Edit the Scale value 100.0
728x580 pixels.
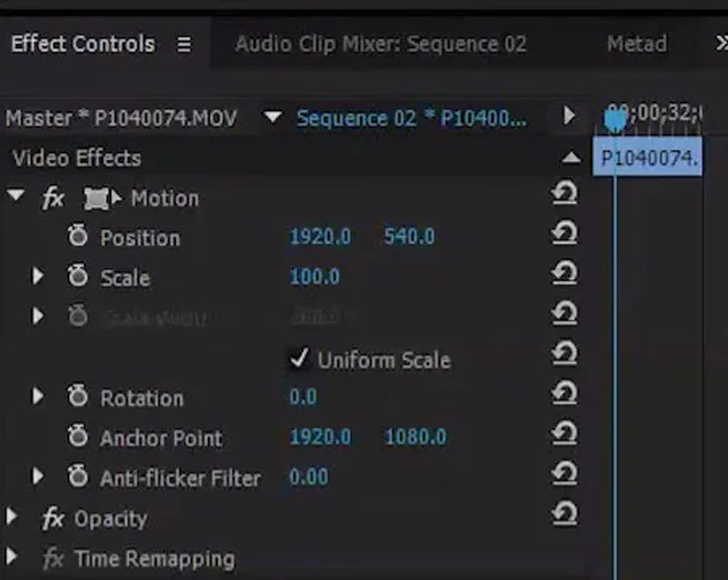tap(314, 277)
